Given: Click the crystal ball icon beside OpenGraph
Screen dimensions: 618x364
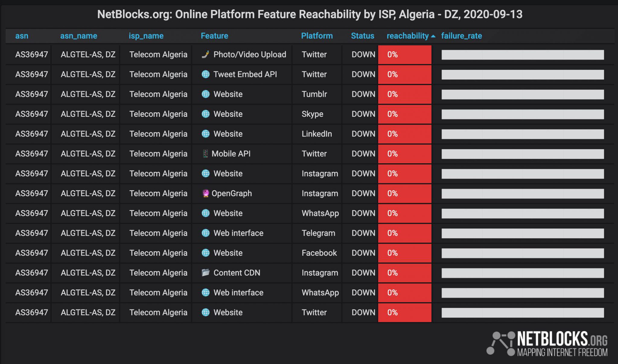Looking at the screenshot, I should click(205, 193).
